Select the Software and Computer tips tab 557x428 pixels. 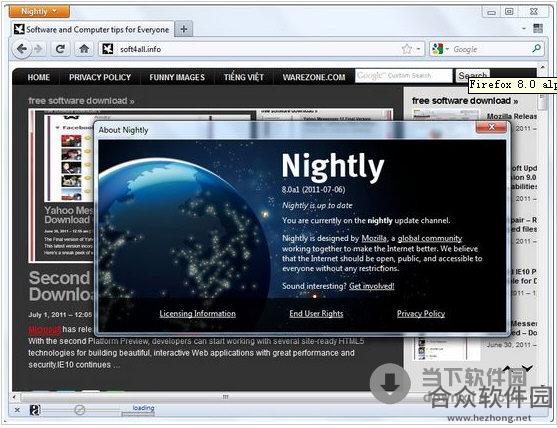click(x=93, y=29)
